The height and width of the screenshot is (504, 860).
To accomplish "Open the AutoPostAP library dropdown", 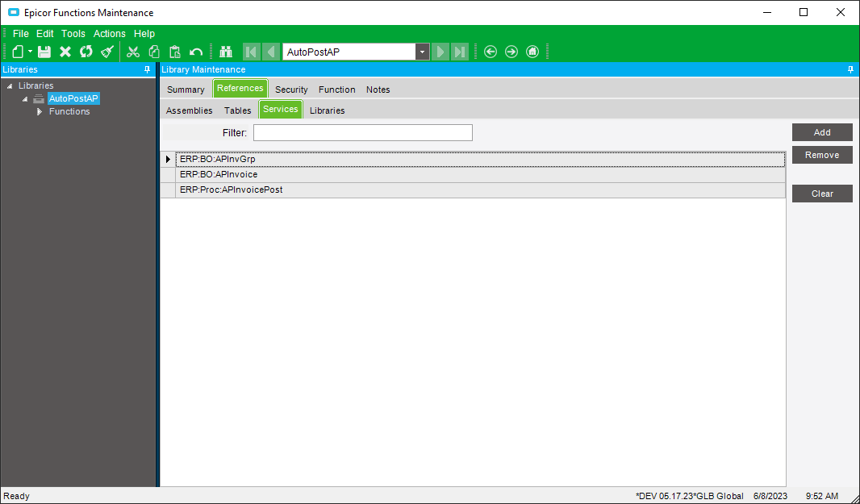I will coord(422,52).
